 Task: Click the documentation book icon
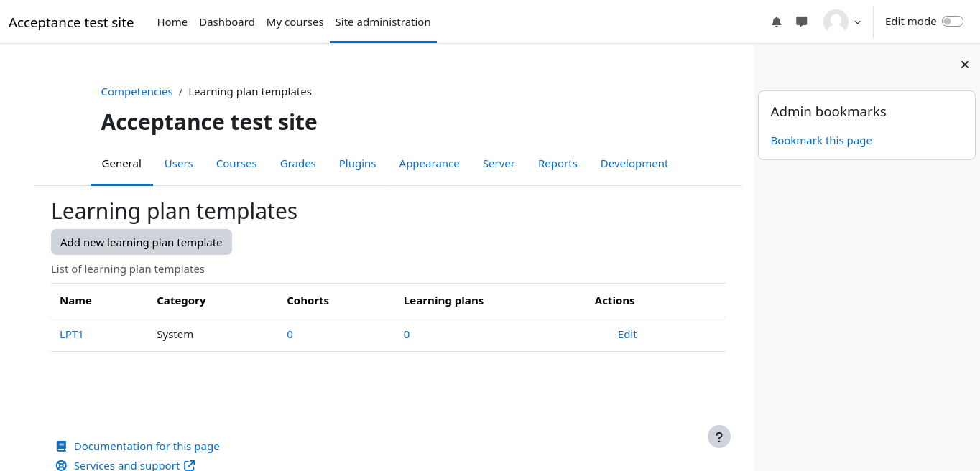click(x=61, y=447)
